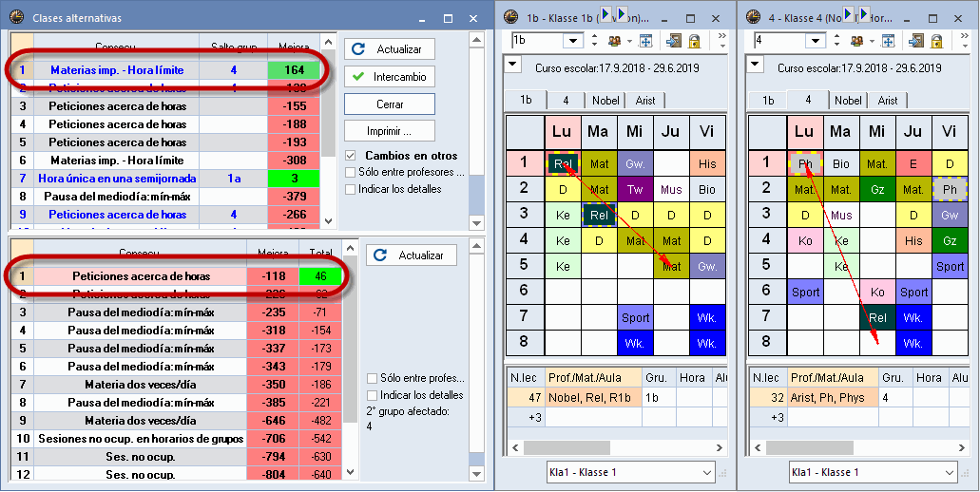Check upper Indicar los detalles option

[x=351, y=189]
